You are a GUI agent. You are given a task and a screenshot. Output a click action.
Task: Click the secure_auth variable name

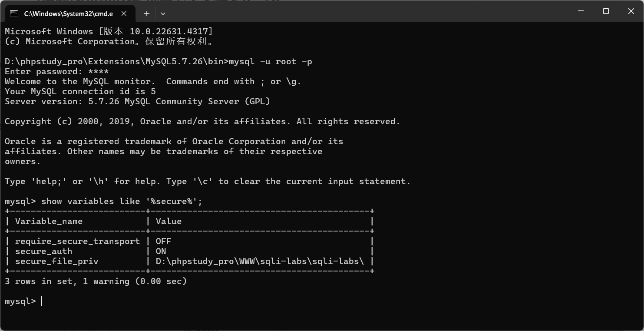pos(44,252)
